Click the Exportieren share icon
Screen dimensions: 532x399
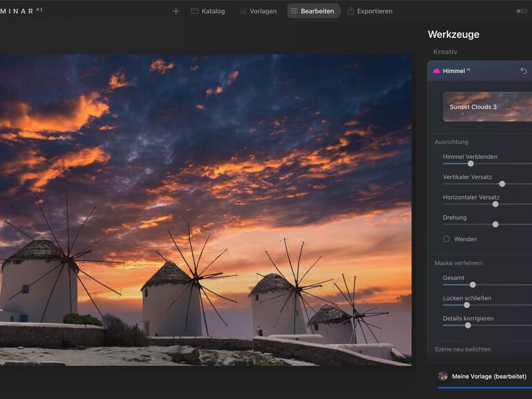(x=351, y=11)
